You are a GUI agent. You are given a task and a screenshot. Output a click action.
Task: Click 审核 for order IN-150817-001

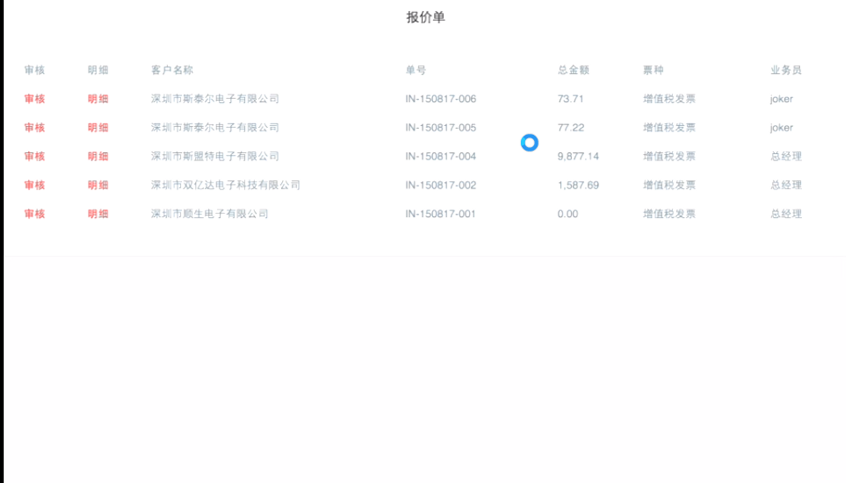35,214
